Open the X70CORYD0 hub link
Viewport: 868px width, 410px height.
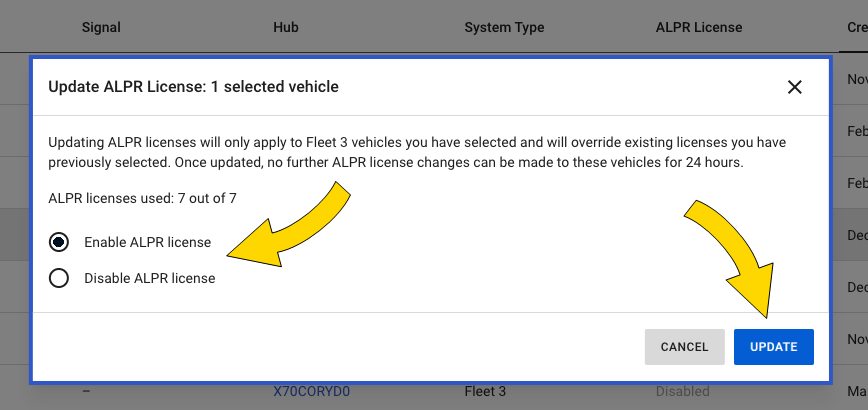[x=312, y=391]
